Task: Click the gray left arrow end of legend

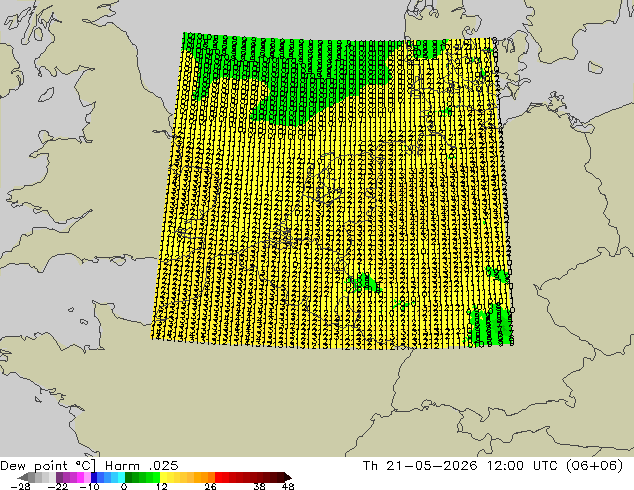Action: coord(23,477)
